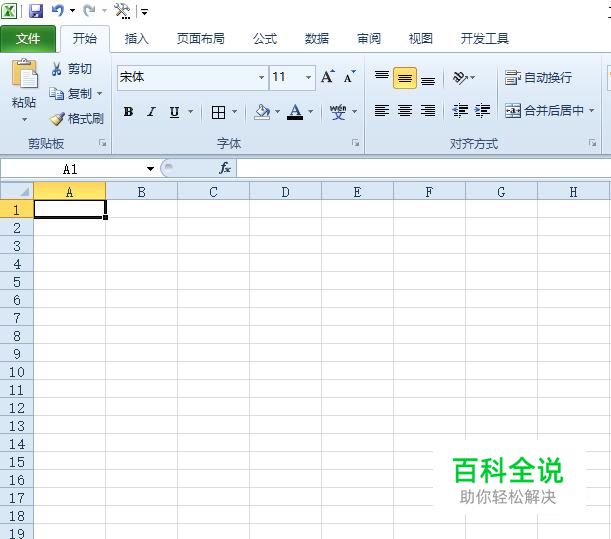Expand the Name Box dropdown arrow
This screenshot has height=539, width=611.
pos(150,169)
